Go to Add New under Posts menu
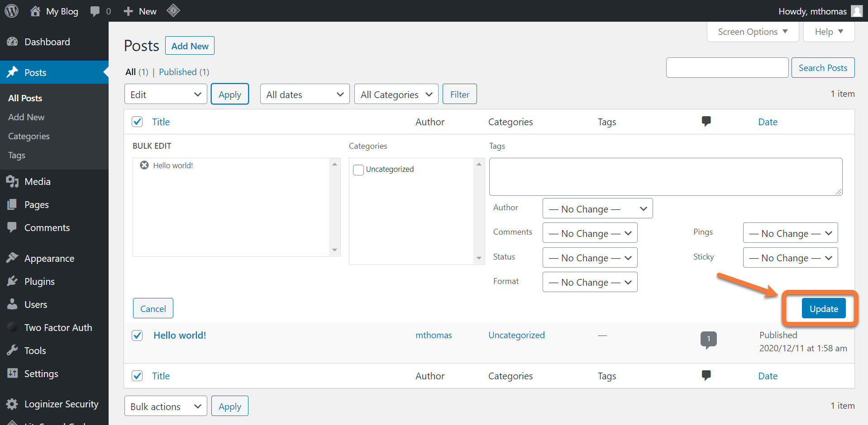 point(26,117)
